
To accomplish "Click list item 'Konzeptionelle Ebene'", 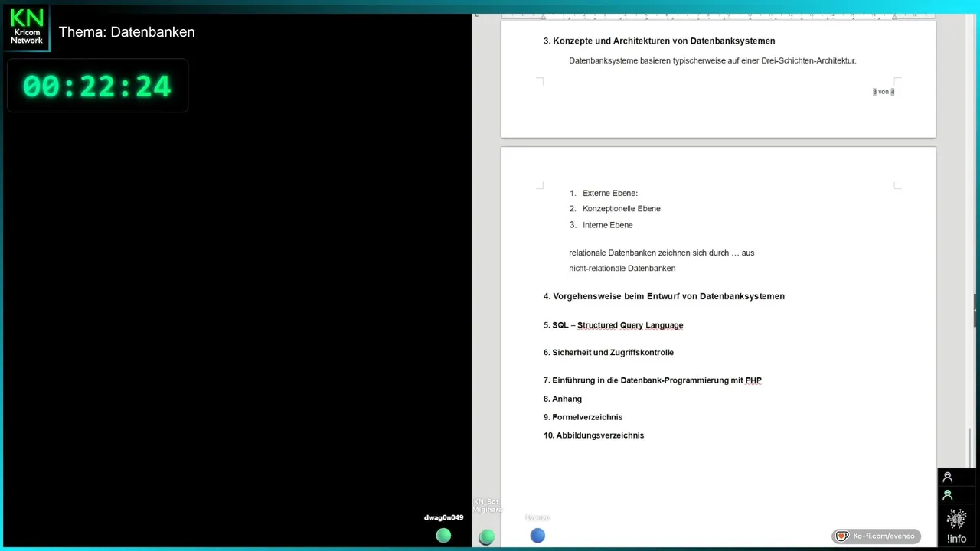I will (x=621, y=209).
